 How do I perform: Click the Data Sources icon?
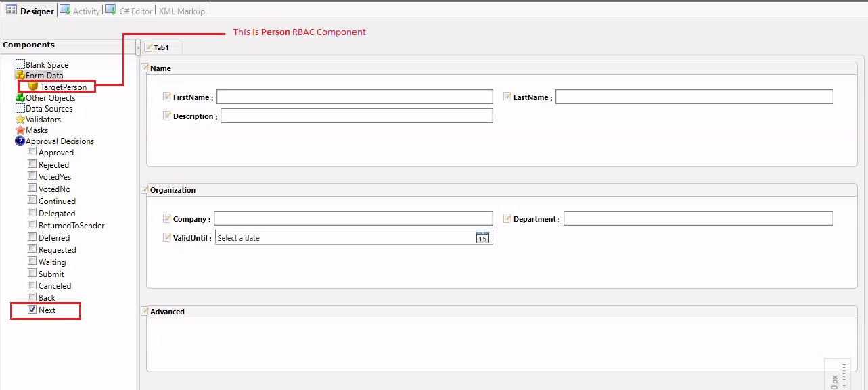20,108
